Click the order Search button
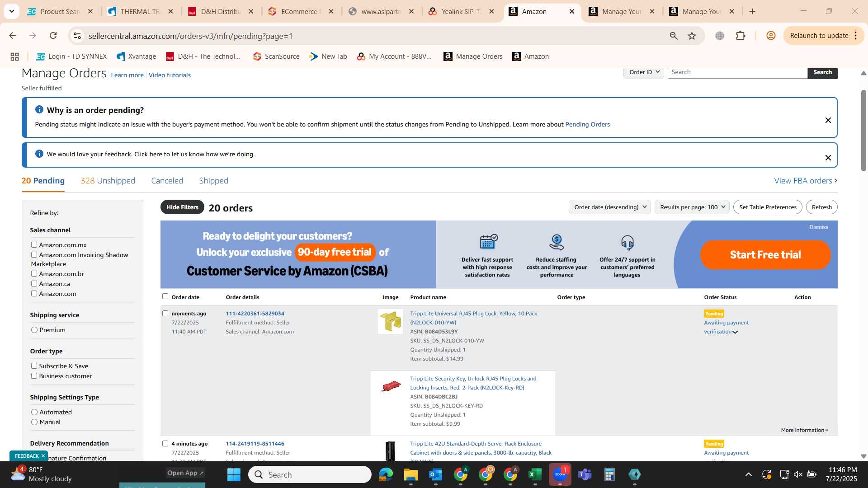Image resolution: width=868 pixels, height=488 pixels. pos(822,72)
